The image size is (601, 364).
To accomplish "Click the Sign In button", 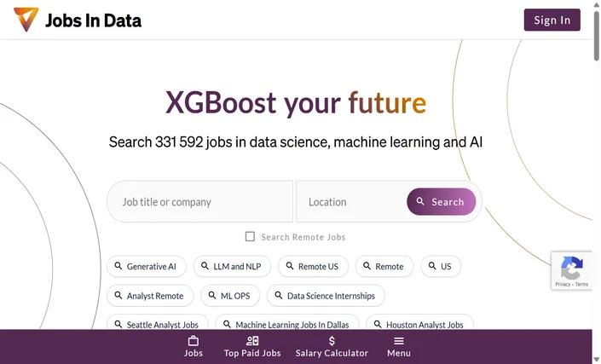I will click(552, 20).
